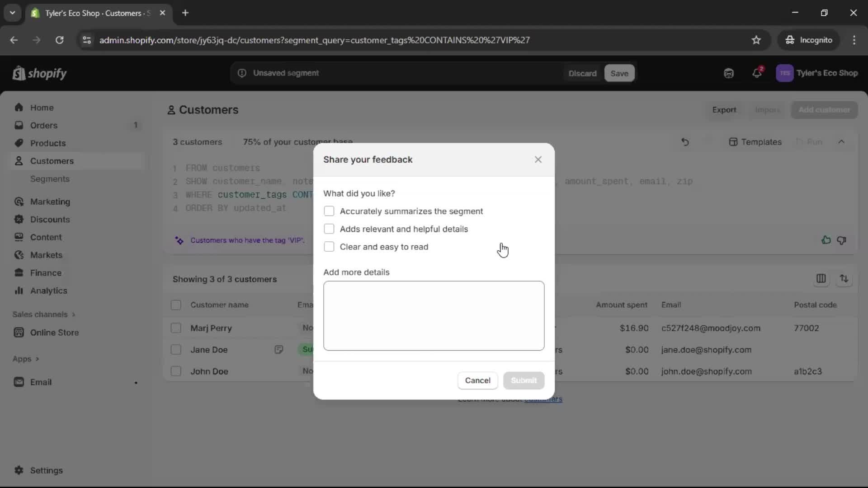Screen dimensions: 868x488
Task: Give thumbs up on the generated segment
Action: tap(826, 240)
